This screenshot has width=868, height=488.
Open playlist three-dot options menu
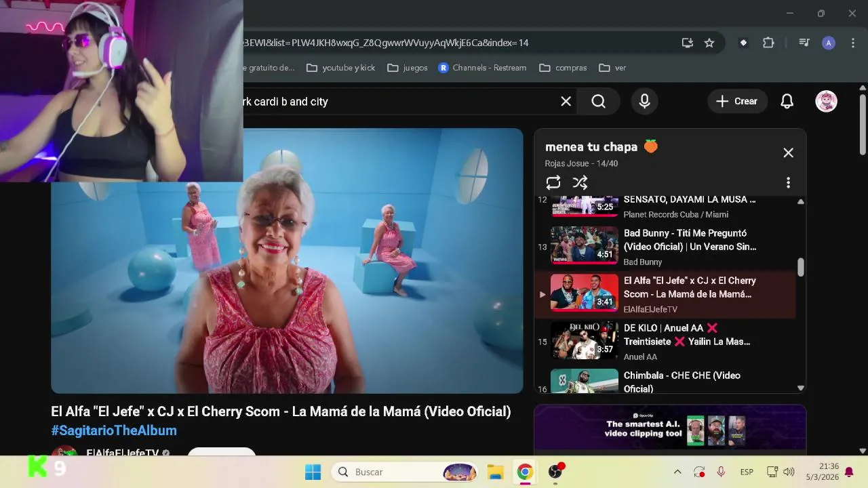click(x=788, y=182)
